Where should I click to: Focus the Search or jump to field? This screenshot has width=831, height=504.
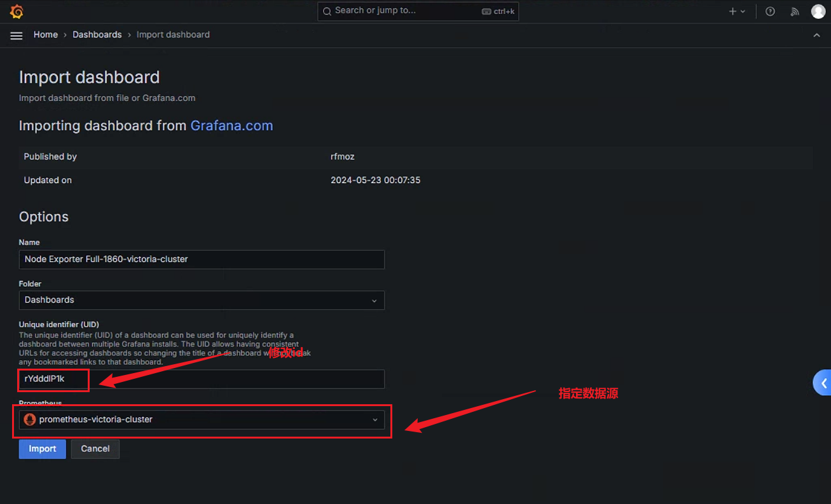(418, 11)
